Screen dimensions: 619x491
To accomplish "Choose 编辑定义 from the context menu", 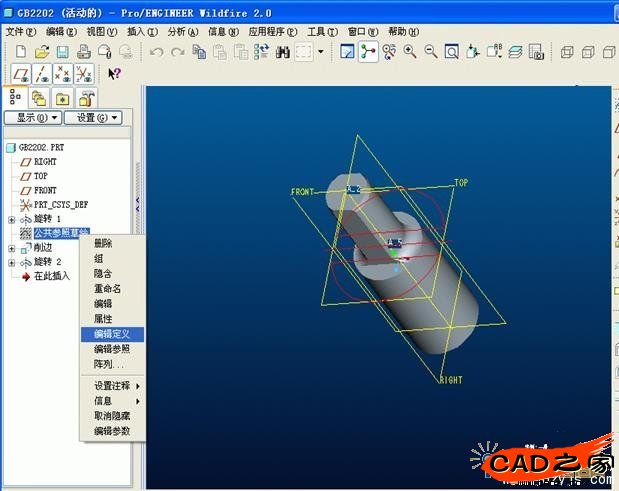I will [118, 334].
